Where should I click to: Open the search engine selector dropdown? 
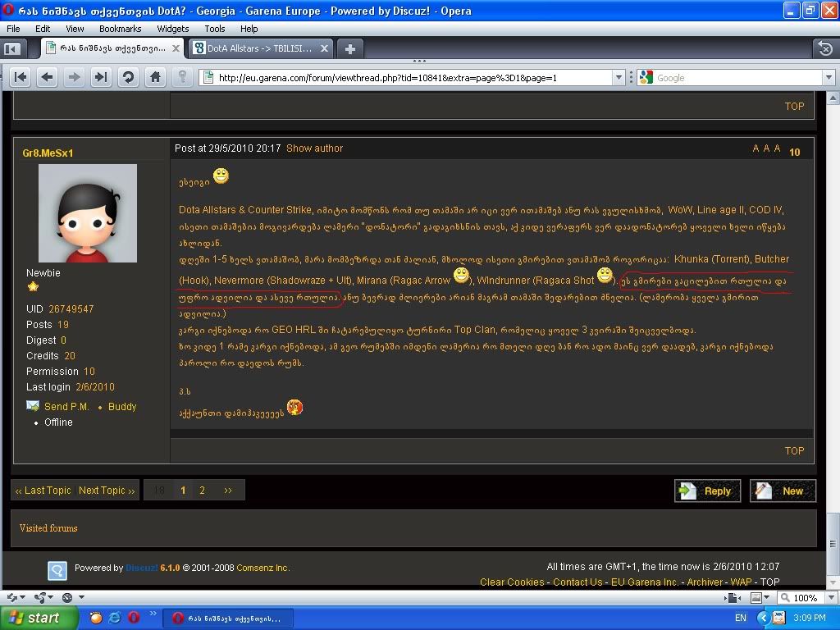pos(646,77)
